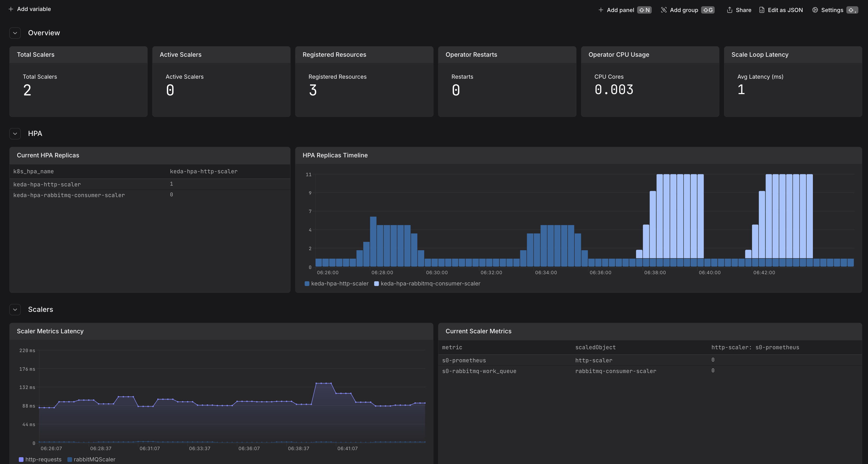Click the Add group icon

click(663, 10)
